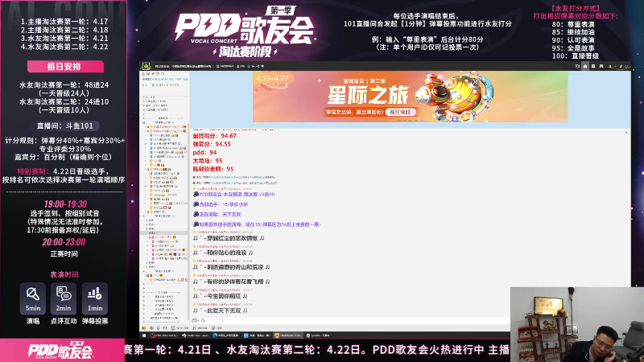Click the yellow app icon at bottom-left of YY window
Viewport: 644px width, 362px height.
[x=143, y=328]
